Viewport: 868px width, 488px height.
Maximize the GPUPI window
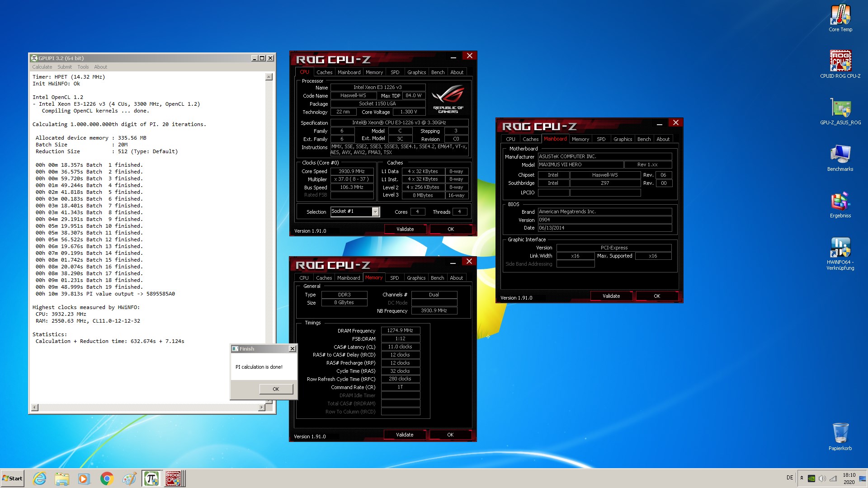pos(262,58)
